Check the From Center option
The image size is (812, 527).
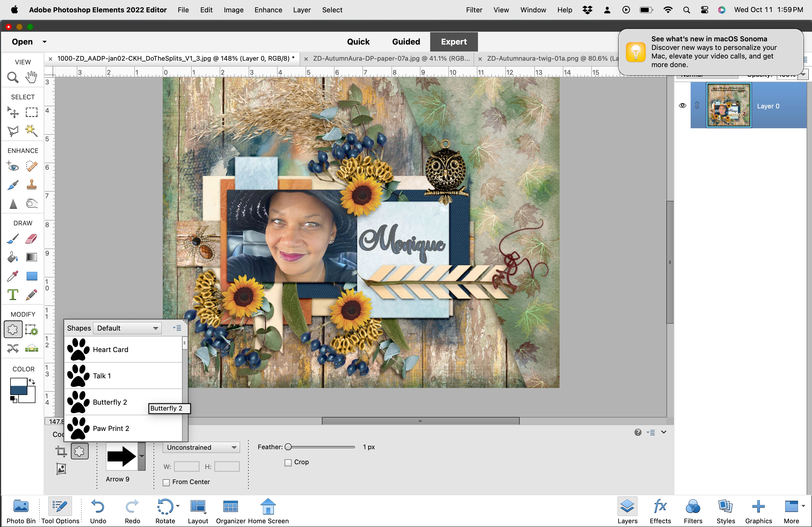point(166,482)
